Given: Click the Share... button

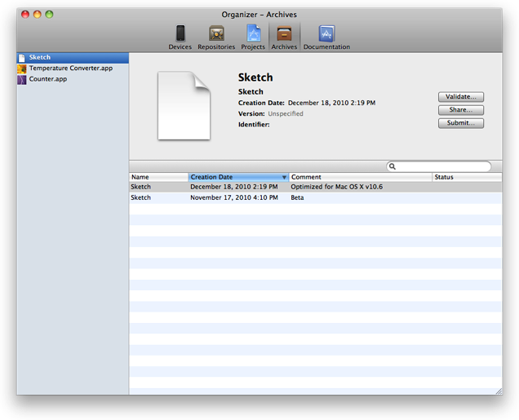Looking at the screenshot, I should click(461, 110).
